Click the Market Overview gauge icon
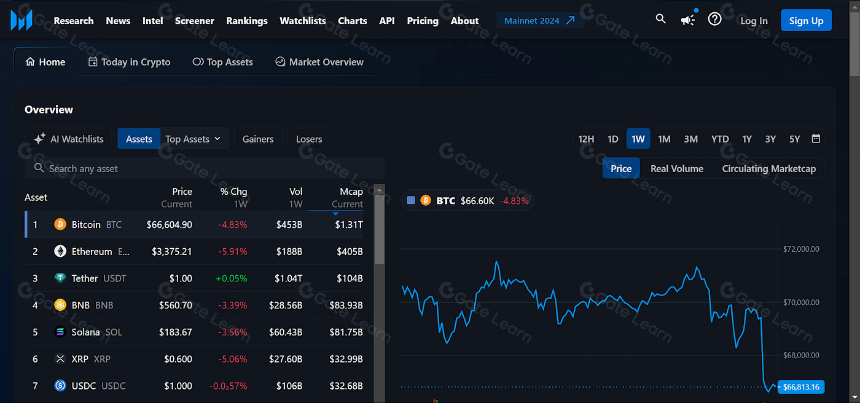This screenshot has height=403, width=860. (280, 62)
